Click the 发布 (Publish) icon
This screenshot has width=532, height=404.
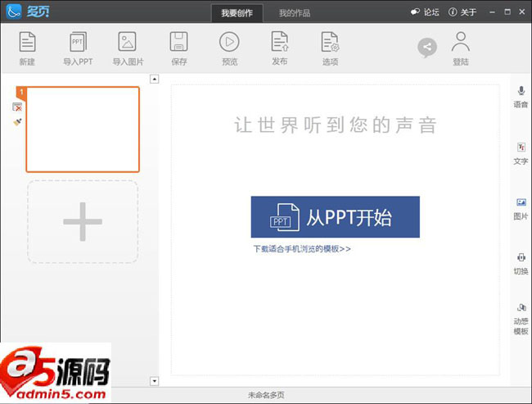tap(279, 43)
